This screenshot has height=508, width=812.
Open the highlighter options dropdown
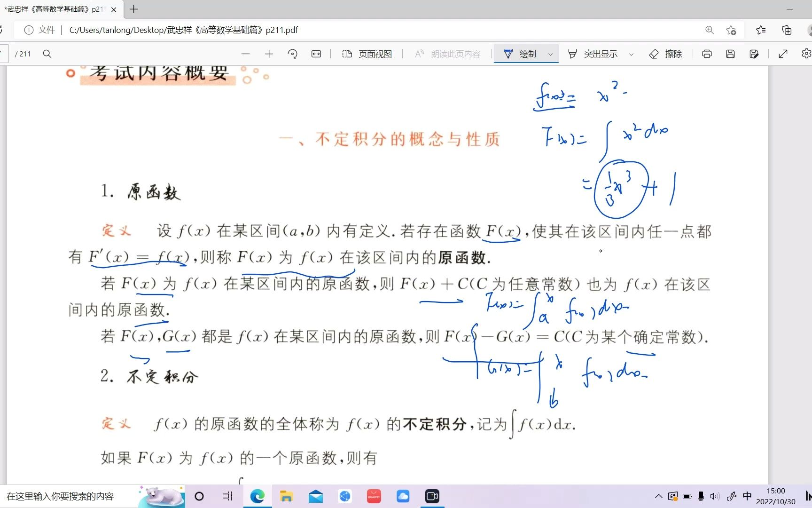coord(631,54)
